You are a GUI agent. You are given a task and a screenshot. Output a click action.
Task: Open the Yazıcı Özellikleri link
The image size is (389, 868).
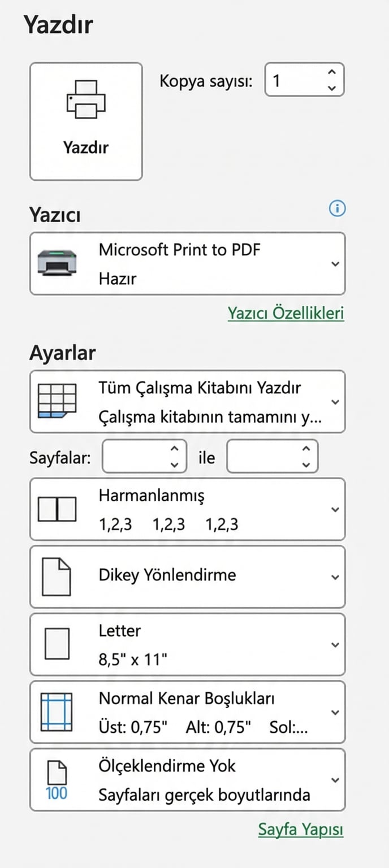[x=286, y=313]
